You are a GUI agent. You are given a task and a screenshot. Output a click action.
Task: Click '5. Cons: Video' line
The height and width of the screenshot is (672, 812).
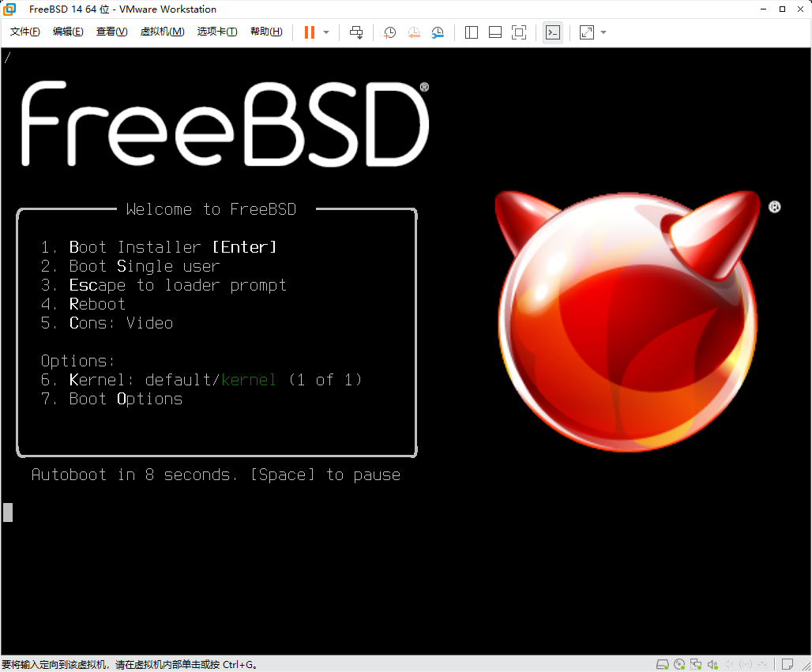(x=107, y=323)
